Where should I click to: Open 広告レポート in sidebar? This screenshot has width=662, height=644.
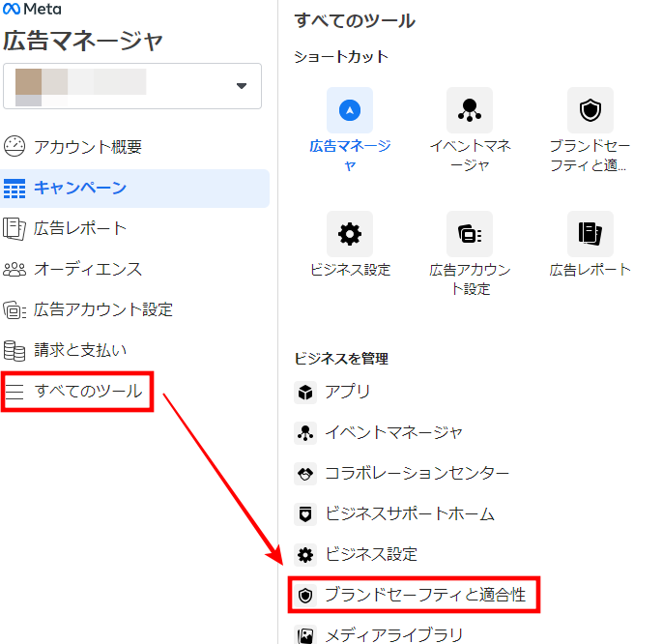pos(80,228)
